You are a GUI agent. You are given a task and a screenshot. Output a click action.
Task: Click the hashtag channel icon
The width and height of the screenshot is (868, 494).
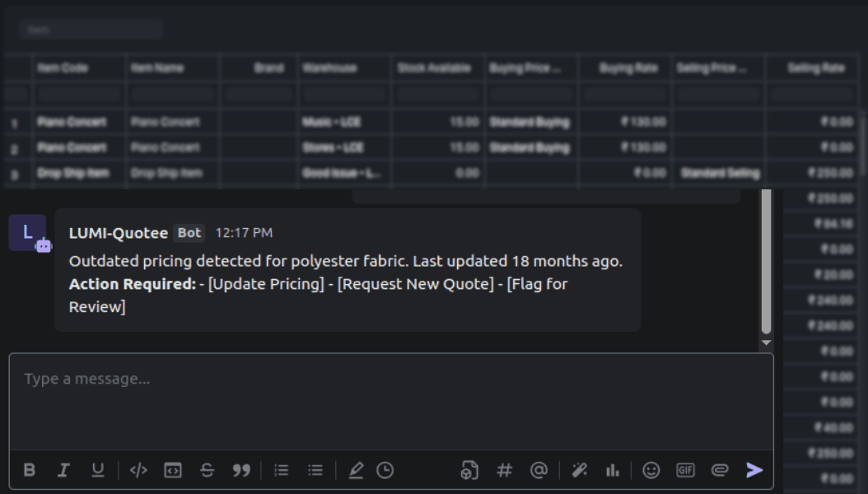point(505,470)
